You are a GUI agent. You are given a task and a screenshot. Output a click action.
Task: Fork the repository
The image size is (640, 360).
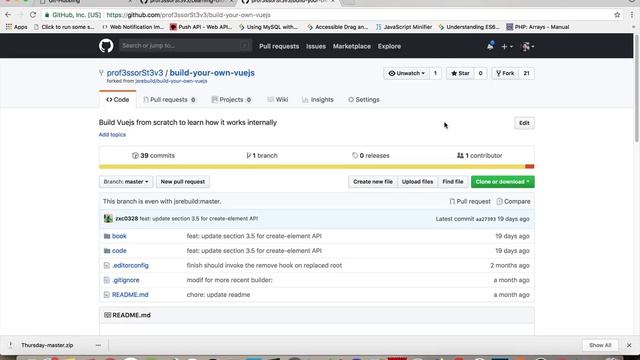505,73
